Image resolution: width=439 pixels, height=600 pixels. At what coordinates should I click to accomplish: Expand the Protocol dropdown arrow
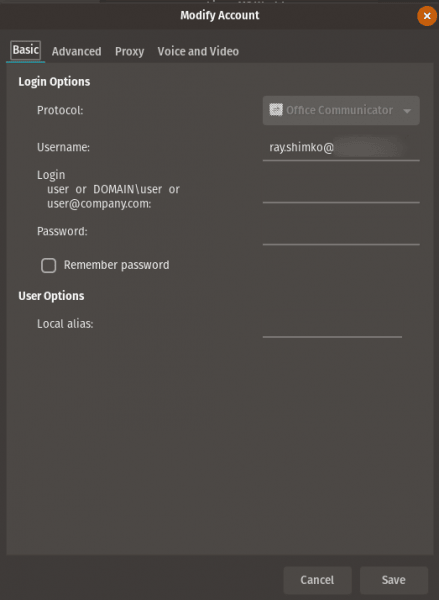pyautogui.click(x=407, y=111)
